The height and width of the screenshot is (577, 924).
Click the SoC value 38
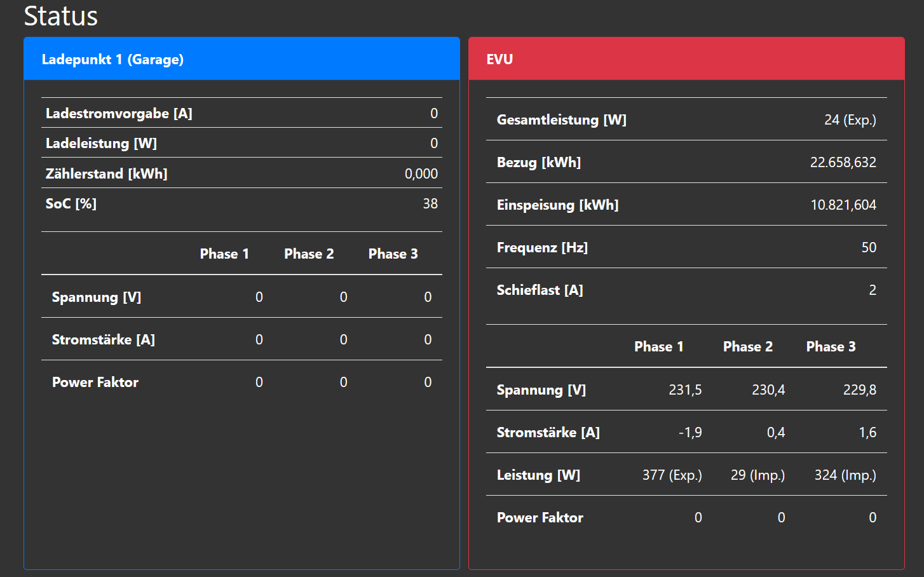click(430, 203)
